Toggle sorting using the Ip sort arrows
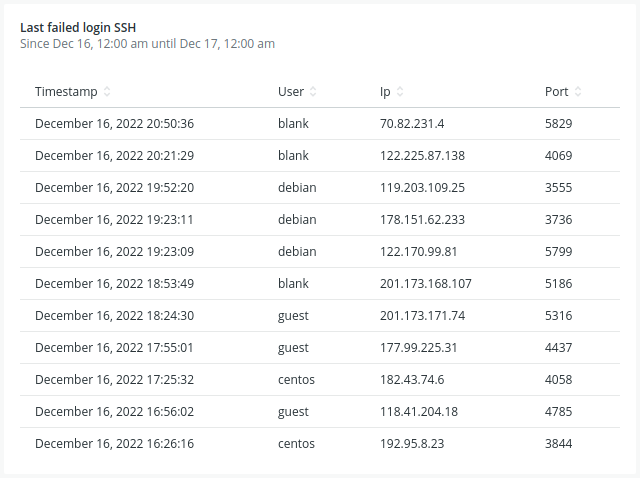 coord(400,91)
